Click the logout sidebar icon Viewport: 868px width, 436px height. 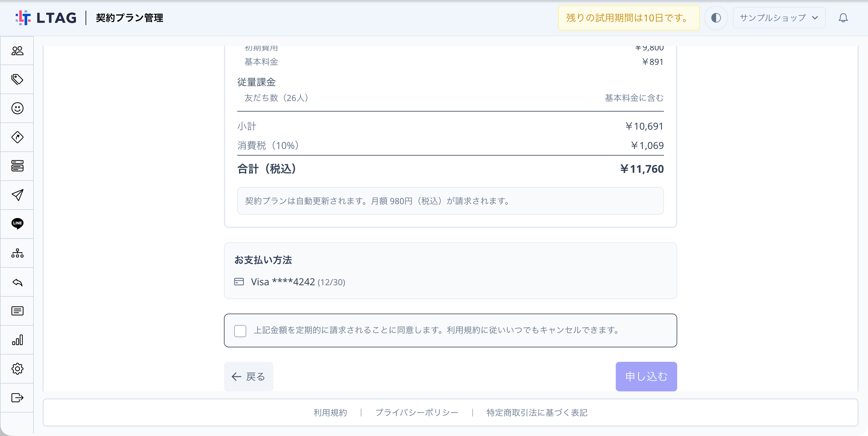click(x=17, y=398)
